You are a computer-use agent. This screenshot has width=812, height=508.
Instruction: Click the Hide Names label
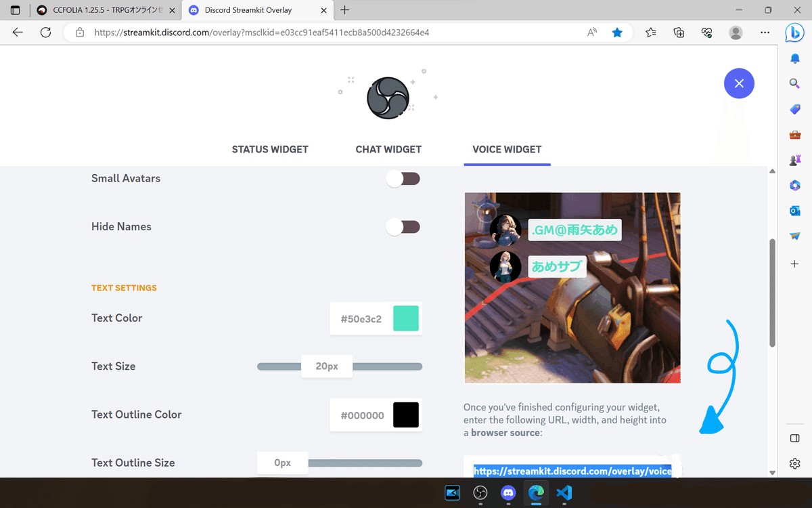point(121,226)
